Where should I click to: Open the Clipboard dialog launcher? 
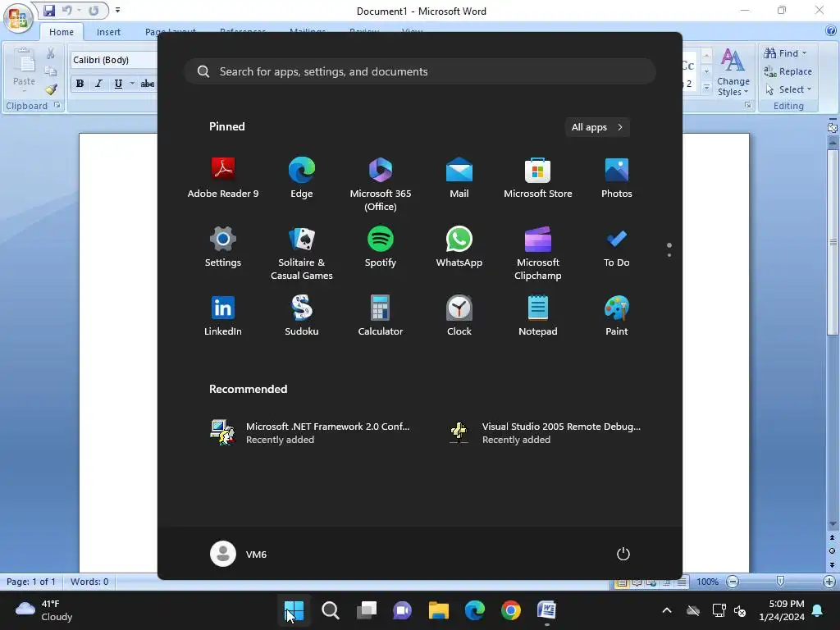click(x=57, y=106)
